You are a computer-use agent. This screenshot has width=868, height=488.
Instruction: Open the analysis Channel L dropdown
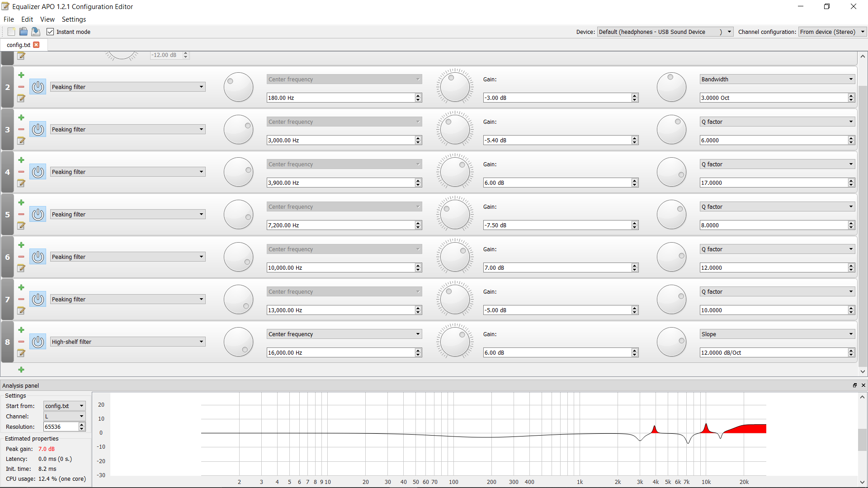(65, 416)
